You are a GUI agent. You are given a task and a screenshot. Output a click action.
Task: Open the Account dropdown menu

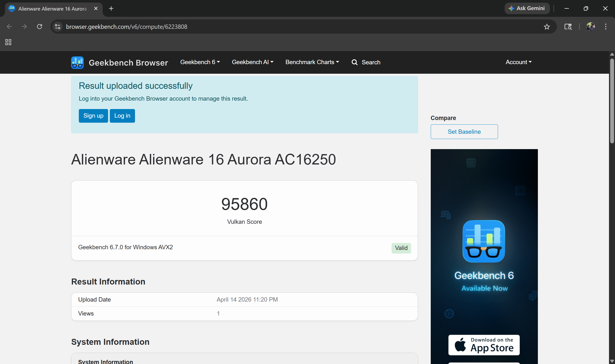tap(518, 62)
